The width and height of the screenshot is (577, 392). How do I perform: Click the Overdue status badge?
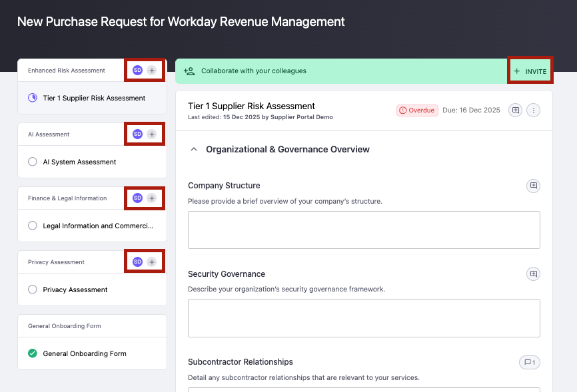point(417,110)
